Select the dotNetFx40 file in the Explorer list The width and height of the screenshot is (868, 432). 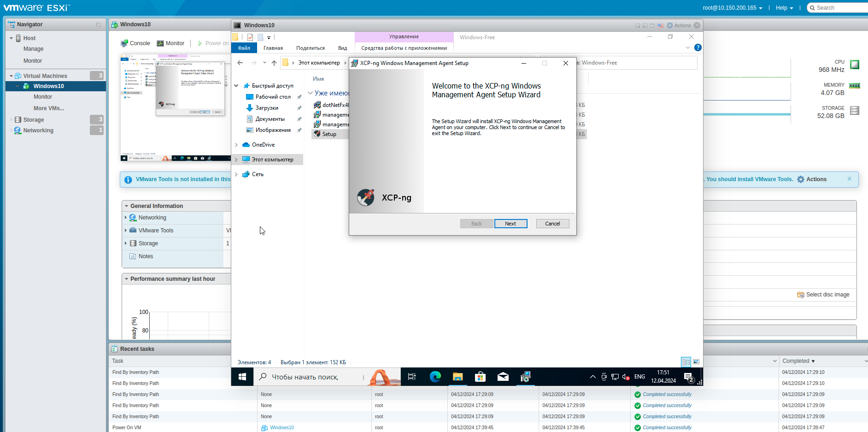click(331, 105)
